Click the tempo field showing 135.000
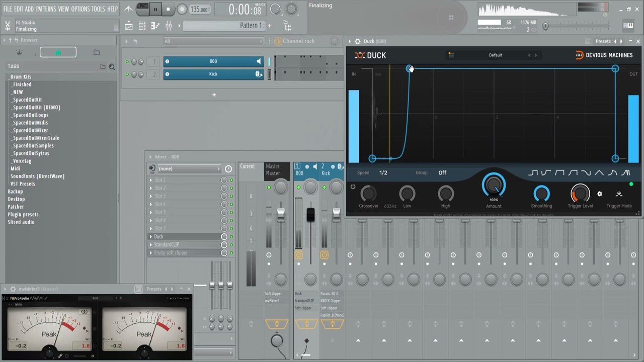 click(200, 10)
